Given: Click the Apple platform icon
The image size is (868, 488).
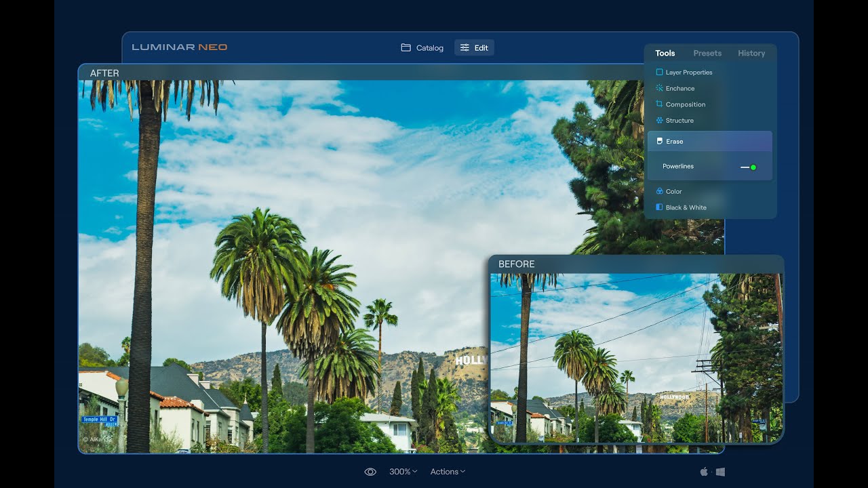Looking at the screenshot, I should coord(704,471).
